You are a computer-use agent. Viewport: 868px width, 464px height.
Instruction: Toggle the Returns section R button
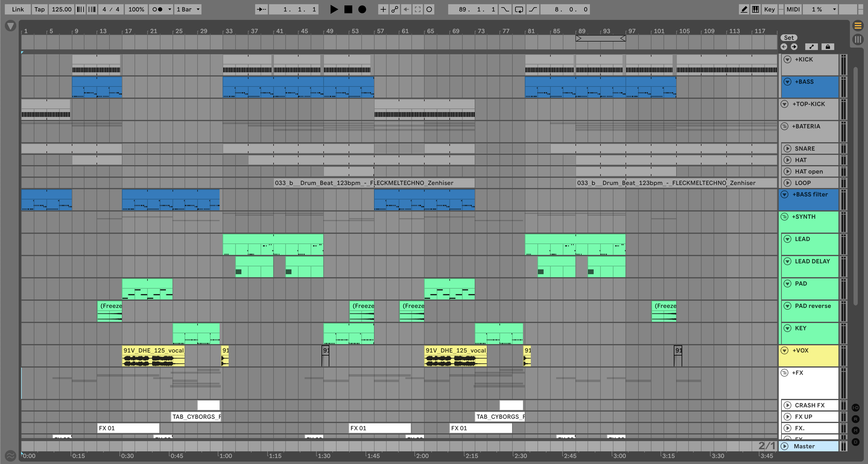[856, 419]
